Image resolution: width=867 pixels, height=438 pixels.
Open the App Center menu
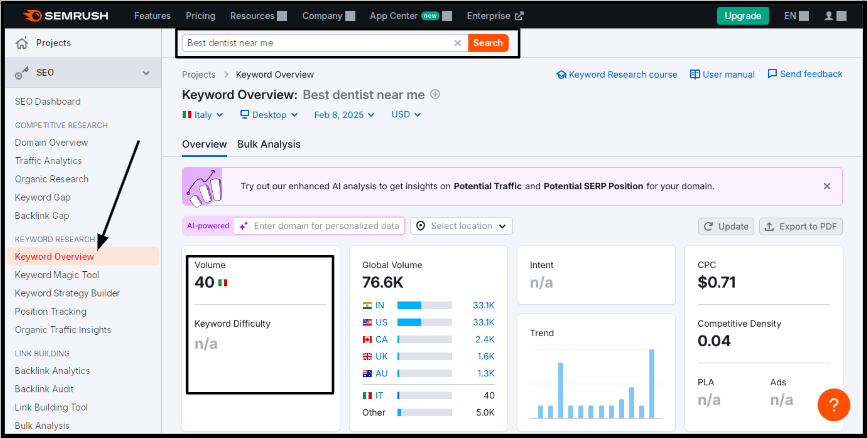411,16
